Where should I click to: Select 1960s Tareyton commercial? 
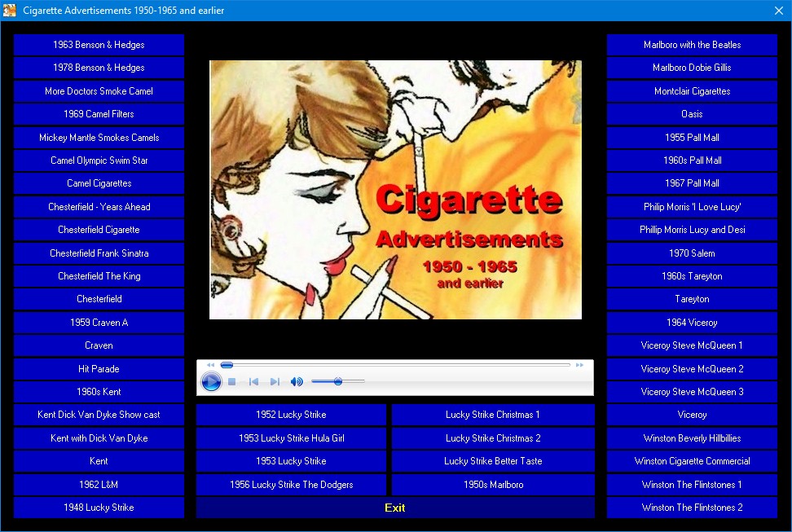(x=692, y=276)
